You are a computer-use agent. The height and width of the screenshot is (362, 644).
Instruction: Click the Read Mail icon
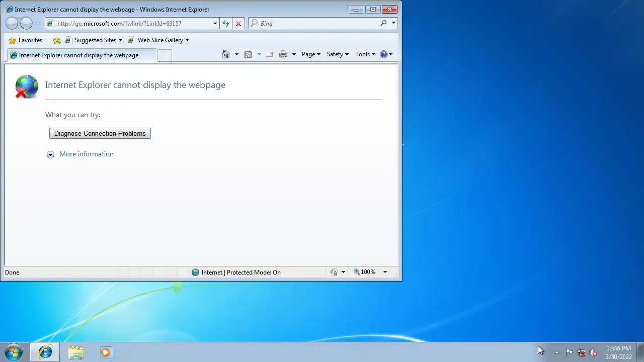click(269, 54)
